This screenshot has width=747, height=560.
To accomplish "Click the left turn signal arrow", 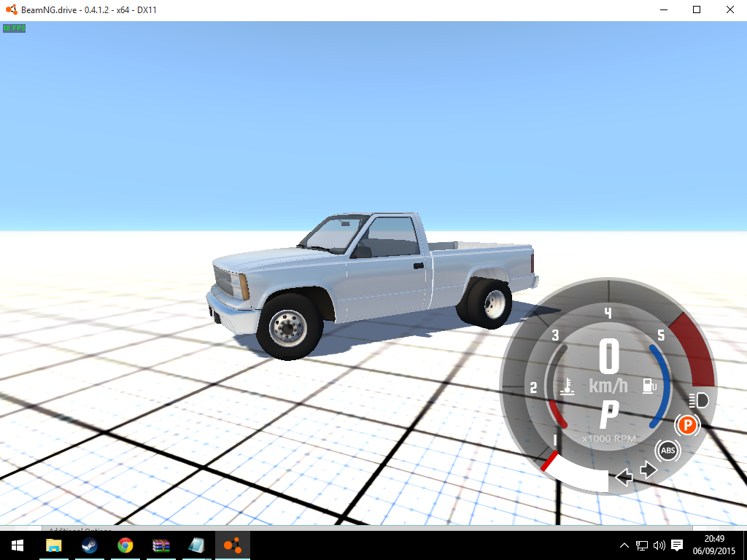I will 624,477.
